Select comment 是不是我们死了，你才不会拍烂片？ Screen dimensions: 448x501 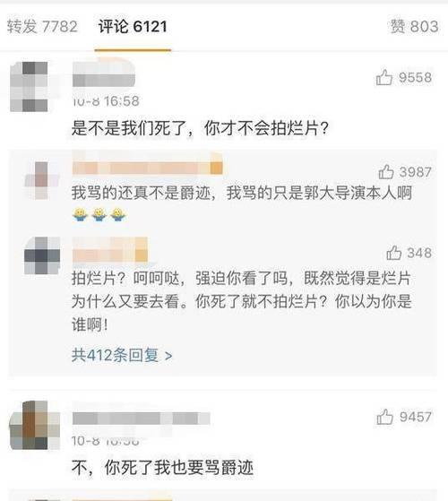click(x=200, y=128)
